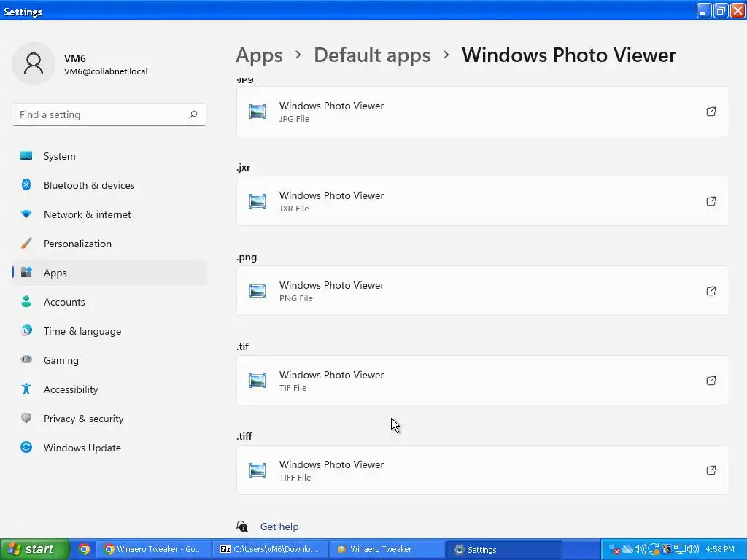
Task: Go to Windows Update page
Action: point(109,448)
